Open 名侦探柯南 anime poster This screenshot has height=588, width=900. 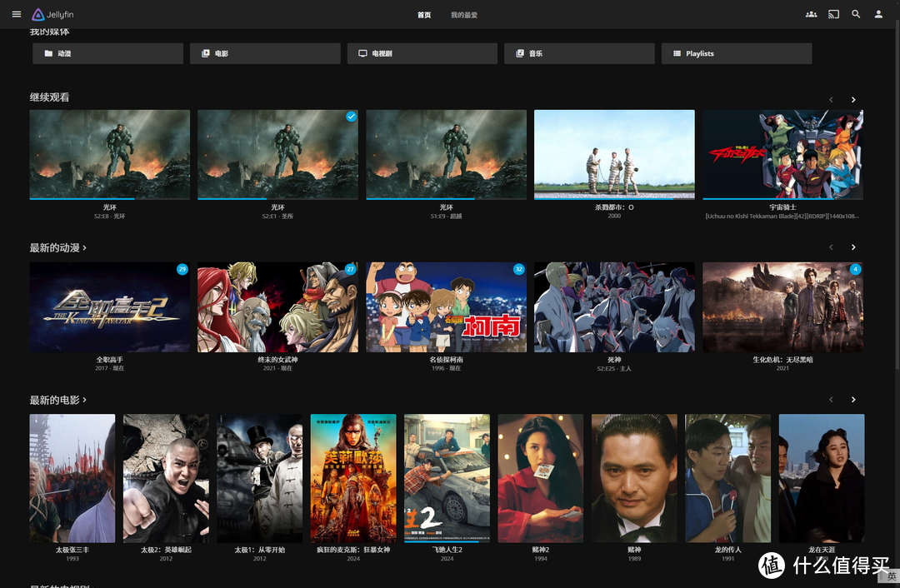(446, 306)
